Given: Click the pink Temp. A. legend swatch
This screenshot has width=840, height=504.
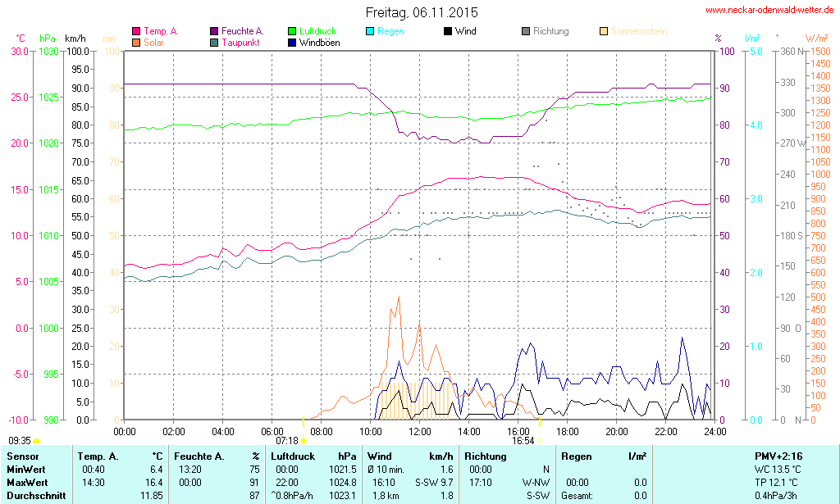Looking at the screenshot, I should point(136,32).
